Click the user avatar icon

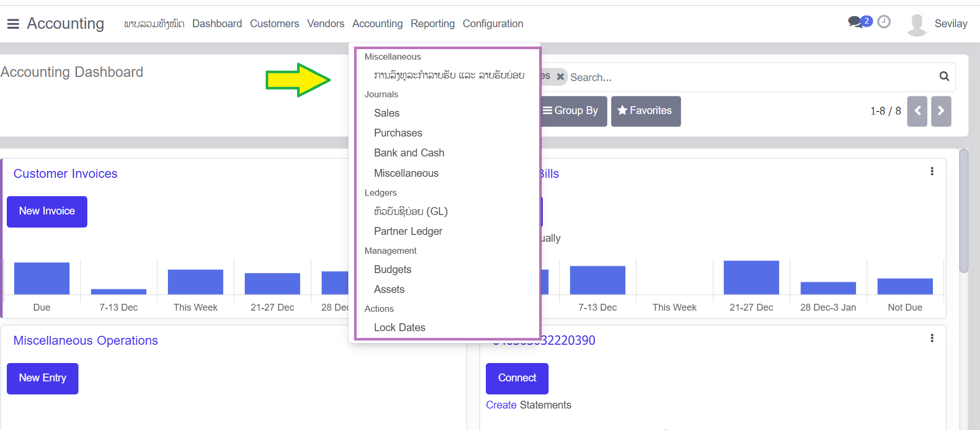[x=916, y=24]
